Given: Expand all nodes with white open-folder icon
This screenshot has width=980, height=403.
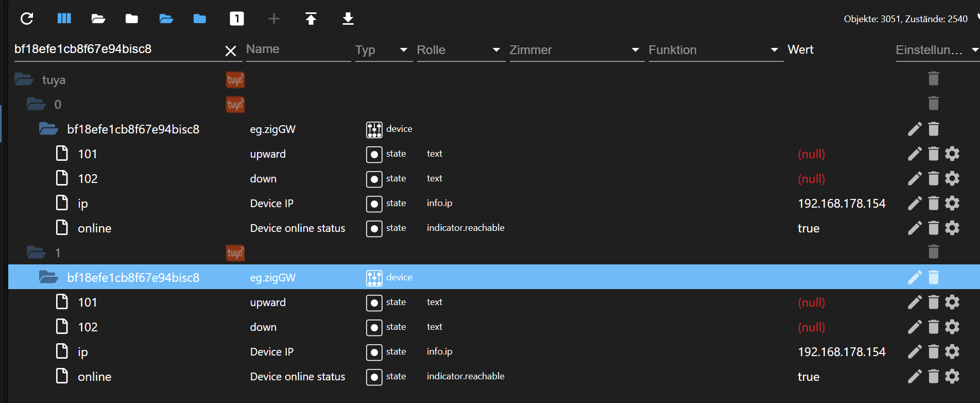Looking at the screenshot, I should pyautogui.click(x=98, y=19).
